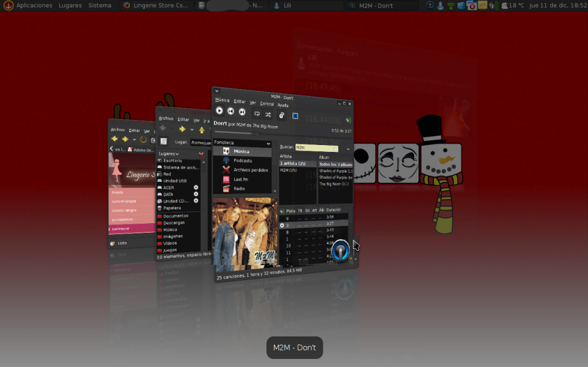Click the forward arrow in Firefox window
Image resolution: width=588 pixels, height=367 pixels.
pyautogui.click(x=125, y=139)
